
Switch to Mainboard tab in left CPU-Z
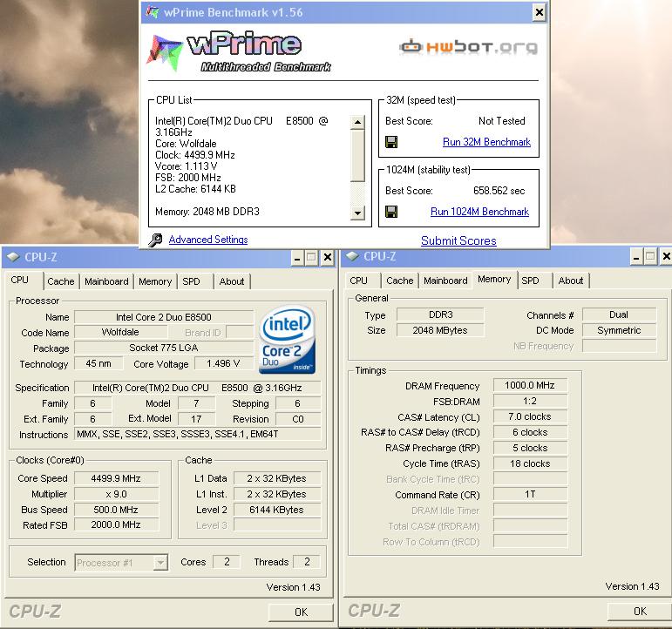tap(106, 281)
